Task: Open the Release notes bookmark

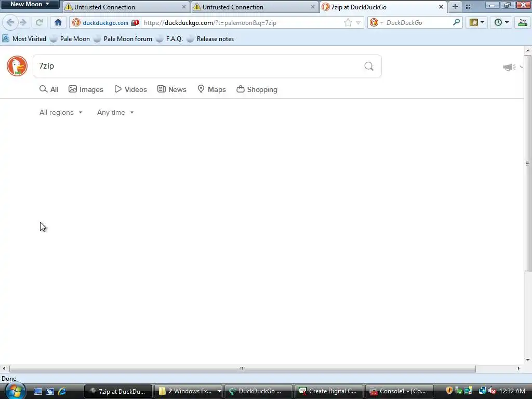Action: point(210,38)
